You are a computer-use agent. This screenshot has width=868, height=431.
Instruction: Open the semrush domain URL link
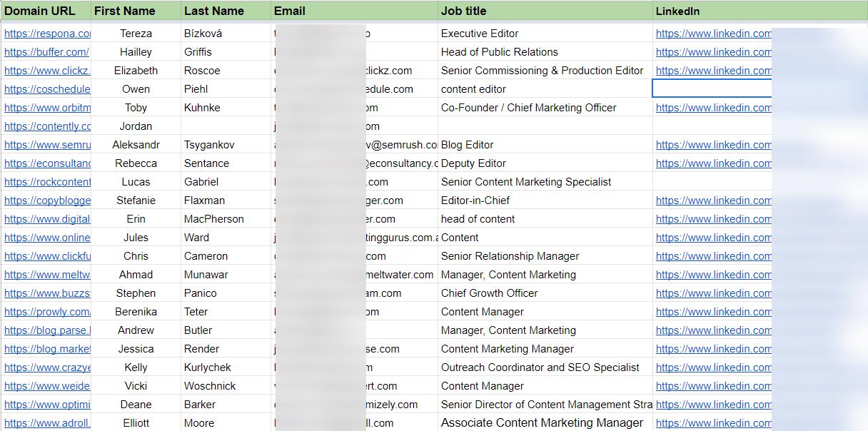tap(47, 145)
